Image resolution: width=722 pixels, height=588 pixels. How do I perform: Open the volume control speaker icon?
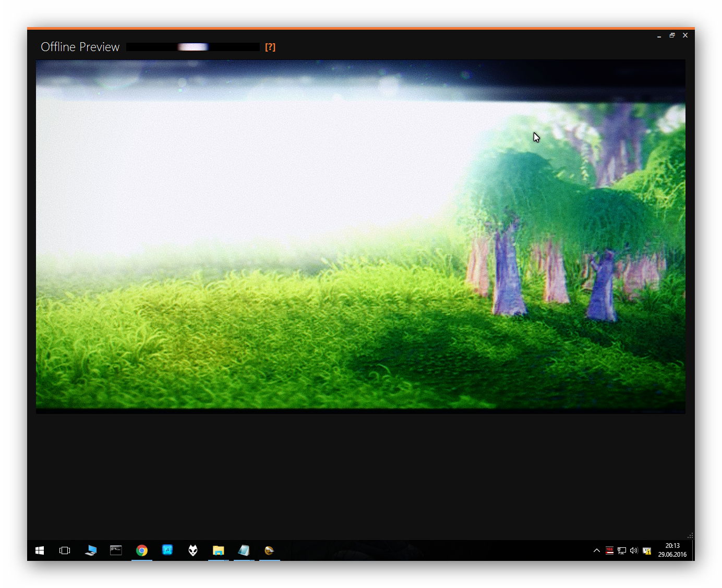click(634, 550)
